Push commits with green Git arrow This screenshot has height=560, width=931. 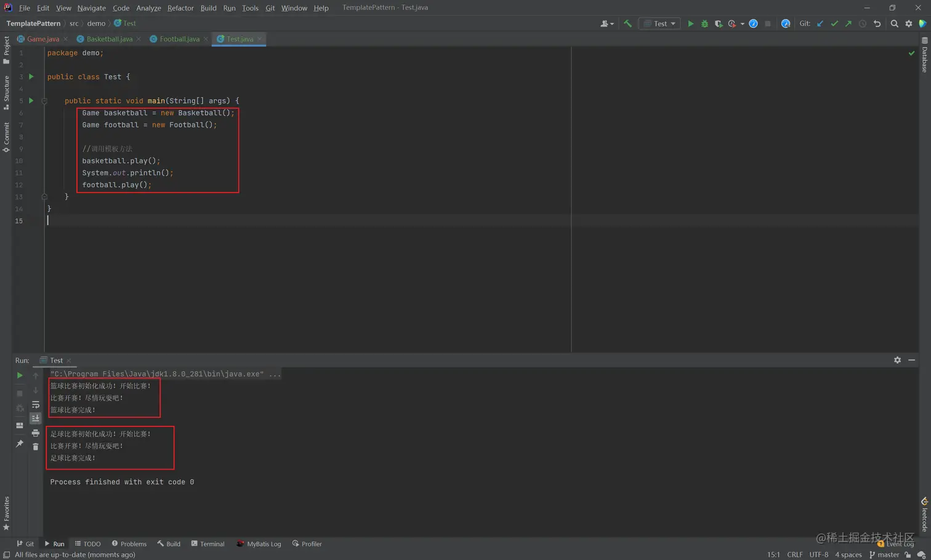click(x=848, y=23)
